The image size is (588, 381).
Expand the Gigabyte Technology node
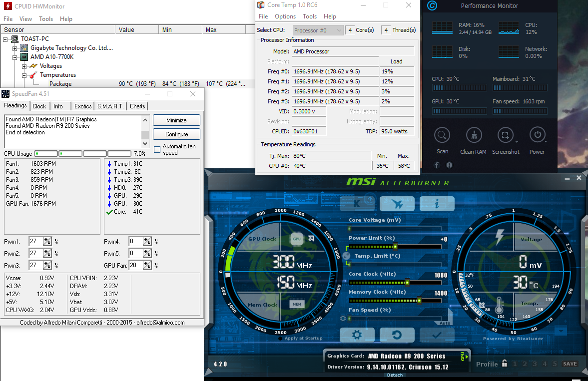pos(14,48)
